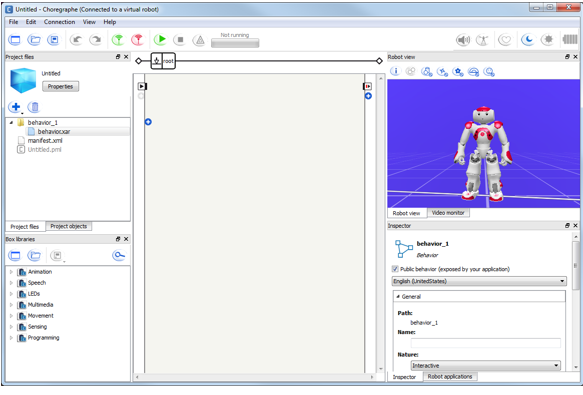The width and height of the screenshot is (583, 395).
Task: Click the onStart input on the flow diagram
Action: 142,86
